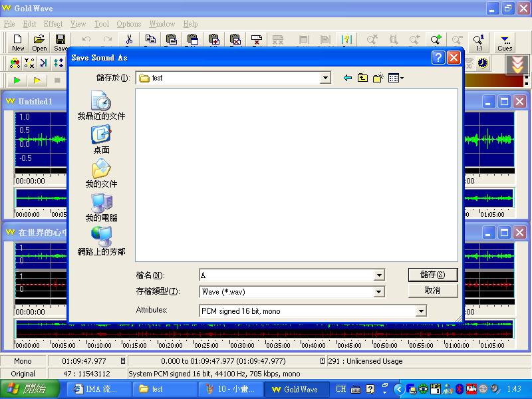Click the Cut scissors toolbar icon

coord(129,40)
